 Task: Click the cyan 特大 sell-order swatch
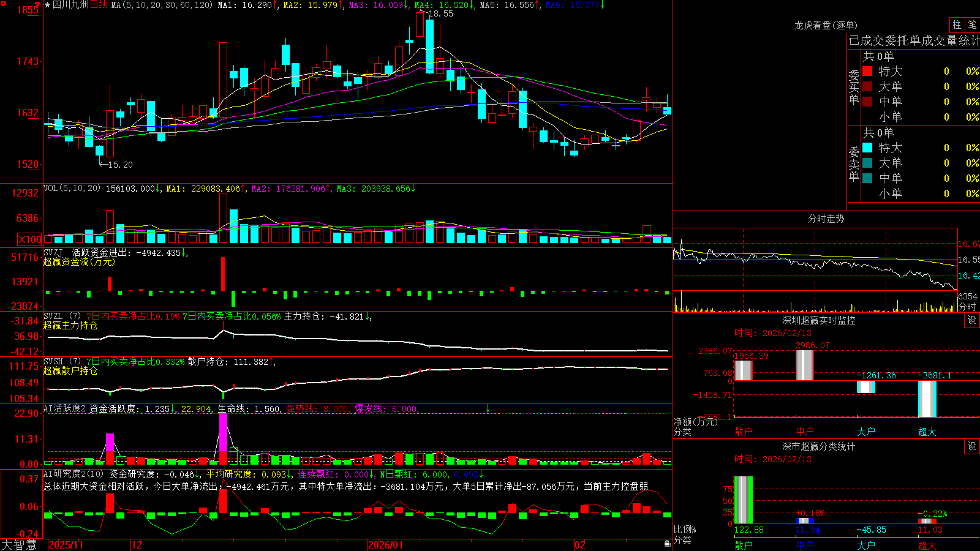point(867,148)
